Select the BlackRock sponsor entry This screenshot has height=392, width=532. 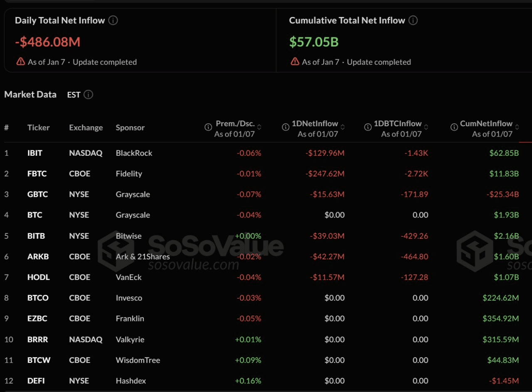tap(134, 153)
